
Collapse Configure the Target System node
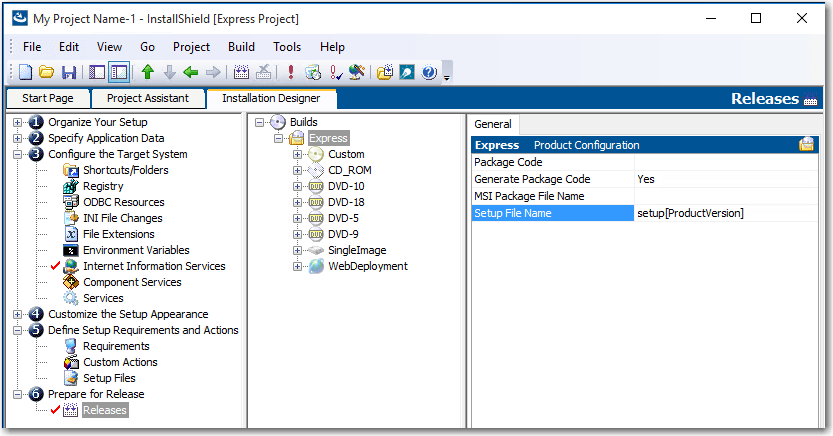point(18,154)
